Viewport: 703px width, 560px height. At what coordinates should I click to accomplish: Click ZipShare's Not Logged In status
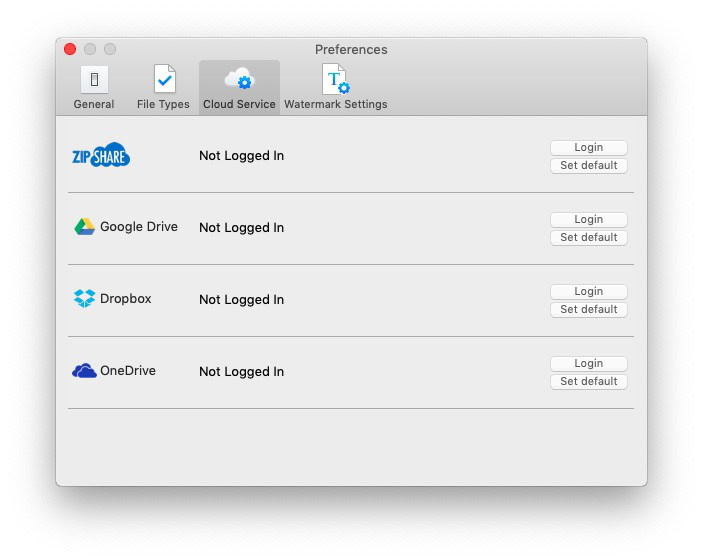(242, 156)
